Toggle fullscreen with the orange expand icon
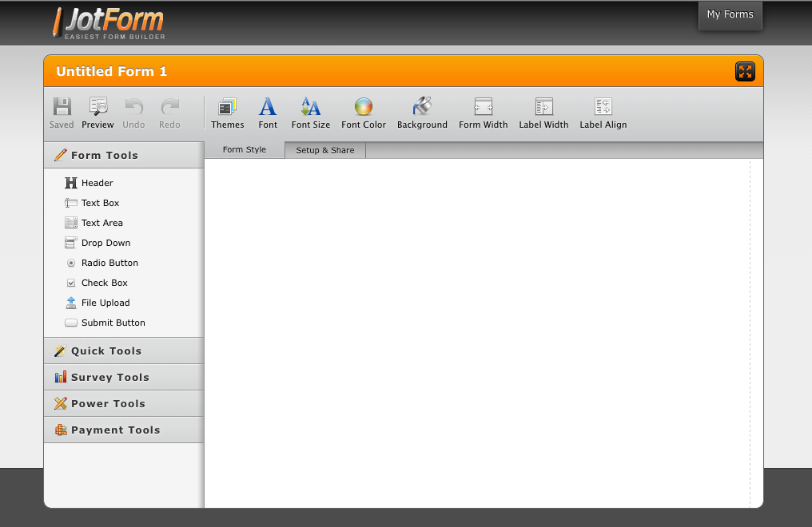Image resolution: width=812 pixels, height=527 pixels. (x=745, y=72)
